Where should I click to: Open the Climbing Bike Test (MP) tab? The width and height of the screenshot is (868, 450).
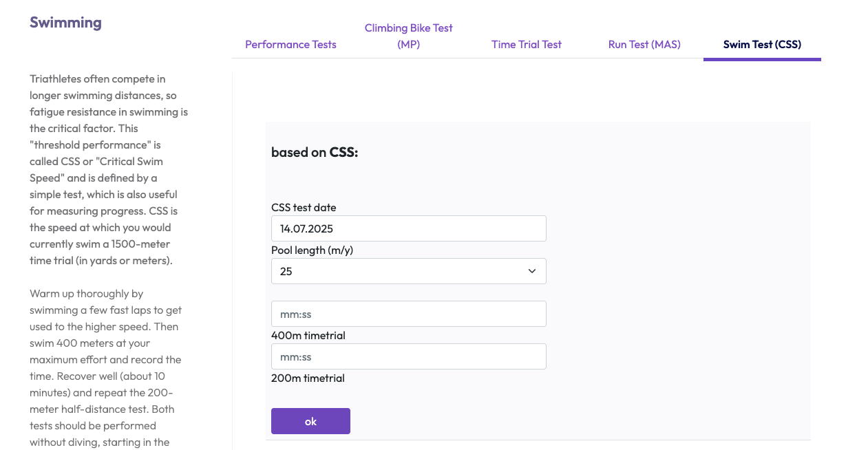(409, 36)
